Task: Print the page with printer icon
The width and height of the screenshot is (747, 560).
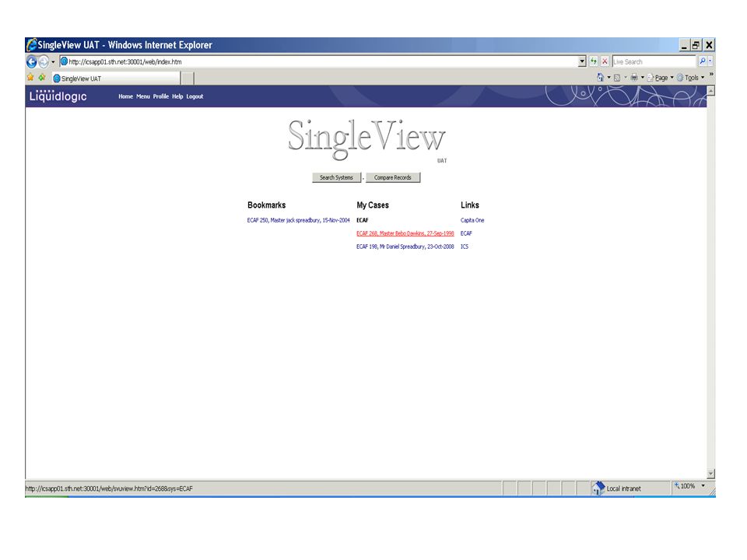Action: (634, 77)
